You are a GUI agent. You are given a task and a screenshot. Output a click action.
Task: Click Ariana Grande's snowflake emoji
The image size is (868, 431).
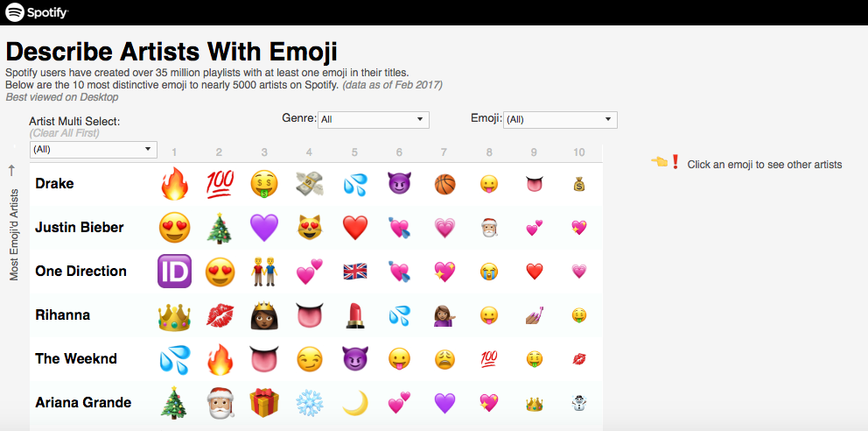coord(310,403)
